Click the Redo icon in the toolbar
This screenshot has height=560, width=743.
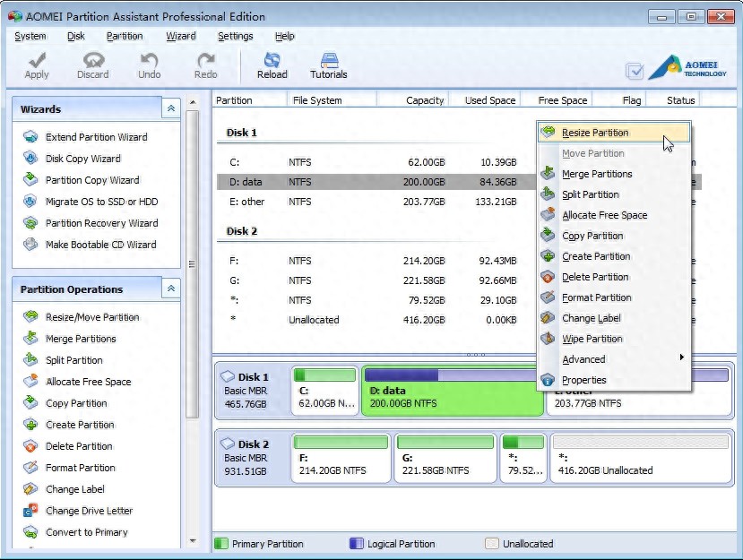(x=204, y=63)
